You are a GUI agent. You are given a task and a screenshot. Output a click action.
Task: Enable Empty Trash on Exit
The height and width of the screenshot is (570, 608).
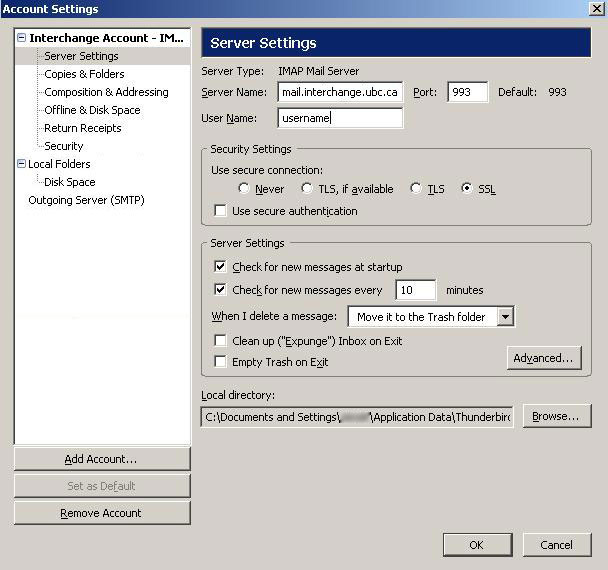[221, 362]
